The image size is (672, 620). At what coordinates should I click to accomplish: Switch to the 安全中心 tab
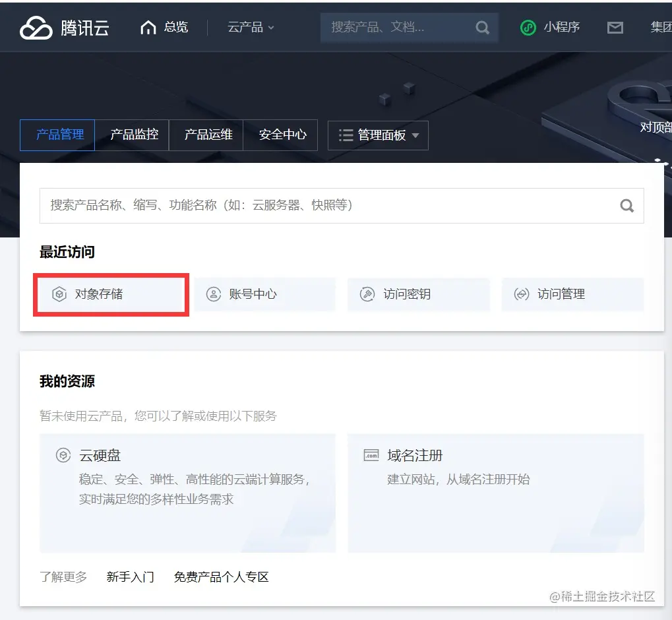click(280, 135)
